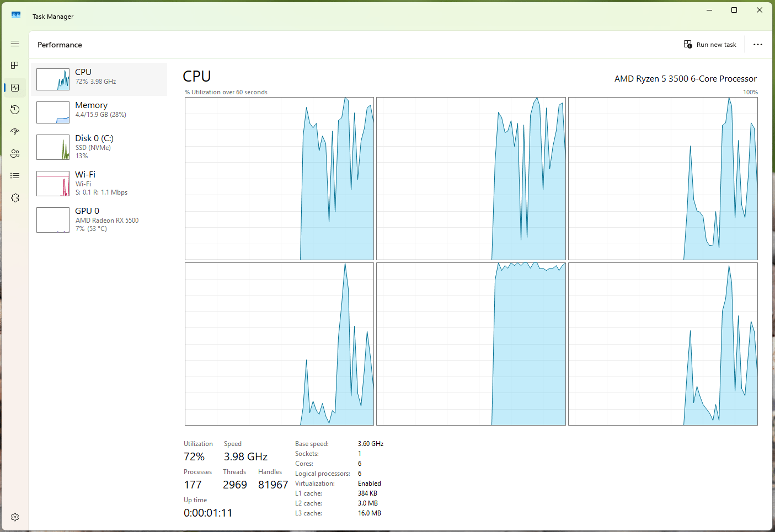This screenshot has height=532, width=775.
Task: Click the '% Utilization over 60 seconds' label
Action: (226, 92)
